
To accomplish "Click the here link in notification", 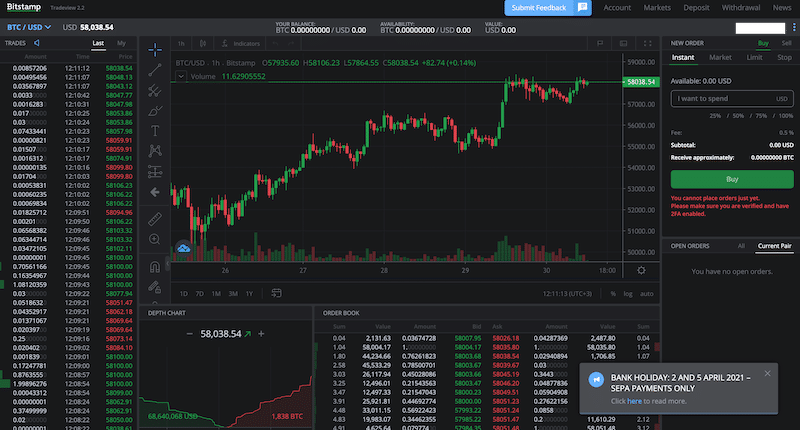I will click(634, 401).
